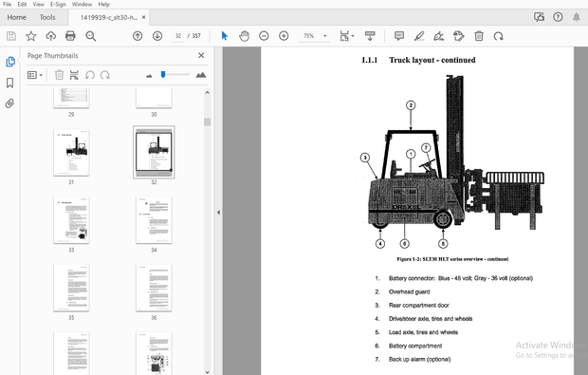The height and width of the screenshot is (375, 588).
Task: Click the Sign document pen icon
Action: [x=439, y=36]
